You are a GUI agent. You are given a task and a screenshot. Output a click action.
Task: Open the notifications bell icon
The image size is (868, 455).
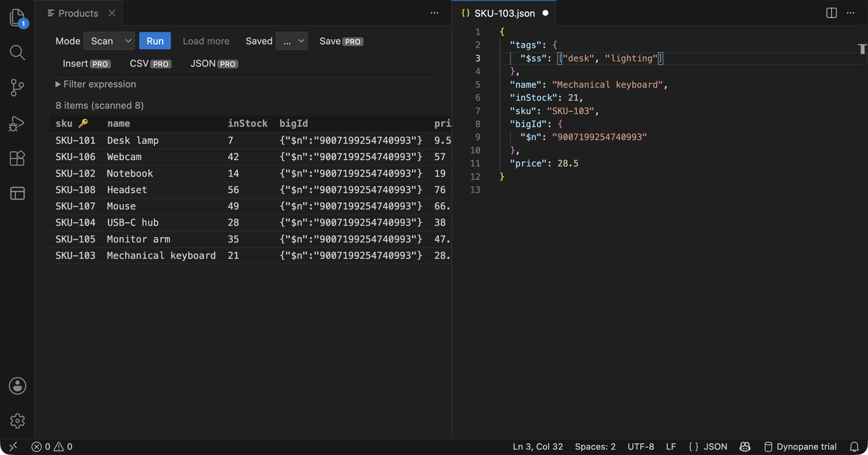click(854, 447)
